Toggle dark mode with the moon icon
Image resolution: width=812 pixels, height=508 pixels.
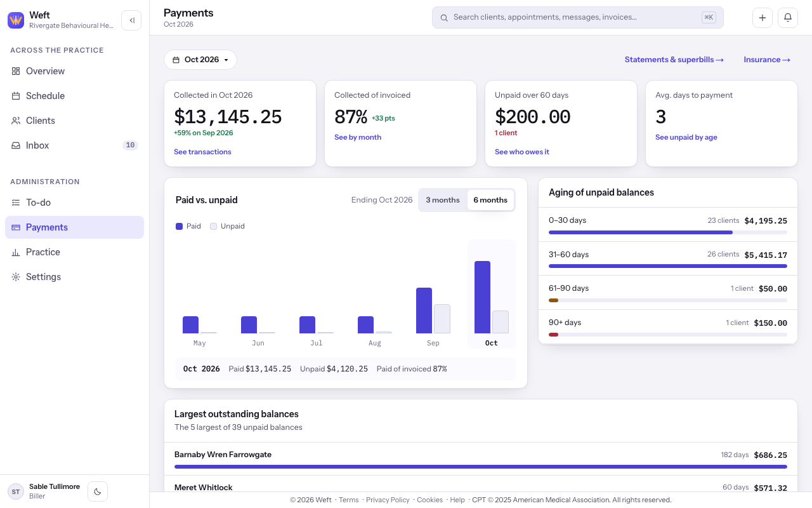click(98, 491)
